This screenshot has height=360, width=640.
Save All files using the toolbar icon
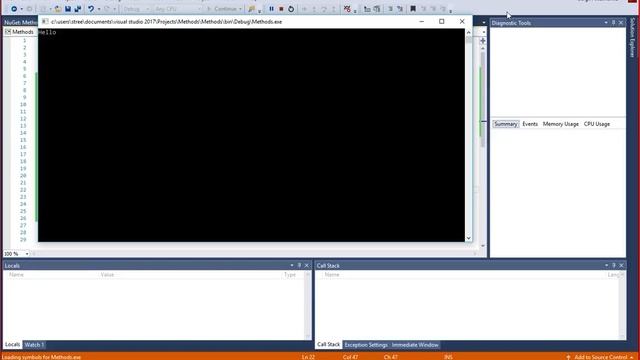click(78, 9)
